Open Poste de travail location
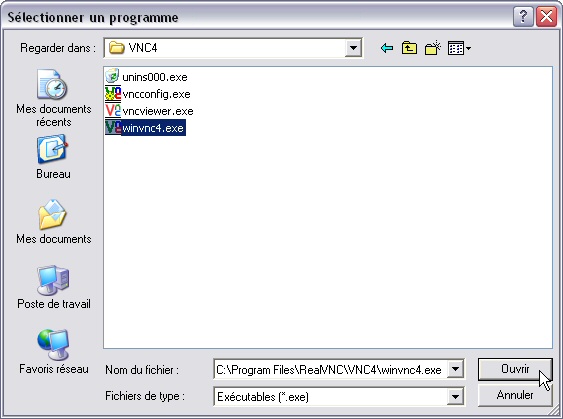 53,287
